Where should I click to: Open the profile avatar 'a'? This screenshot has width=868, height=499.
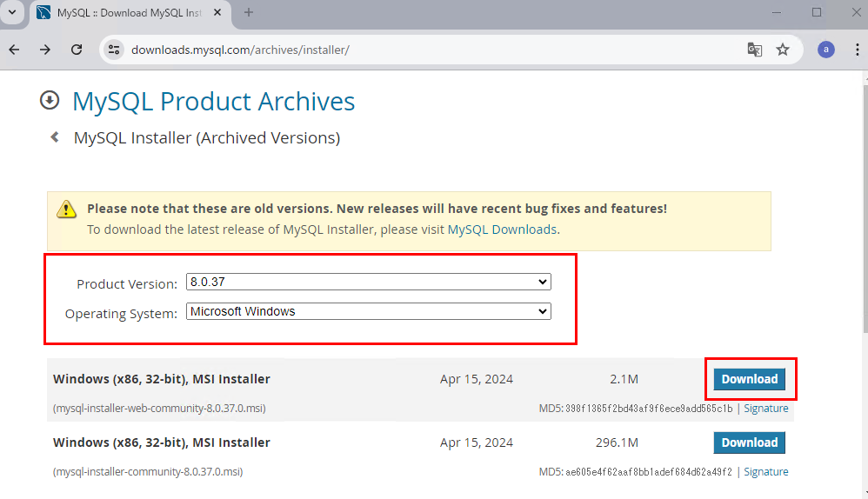826,50
